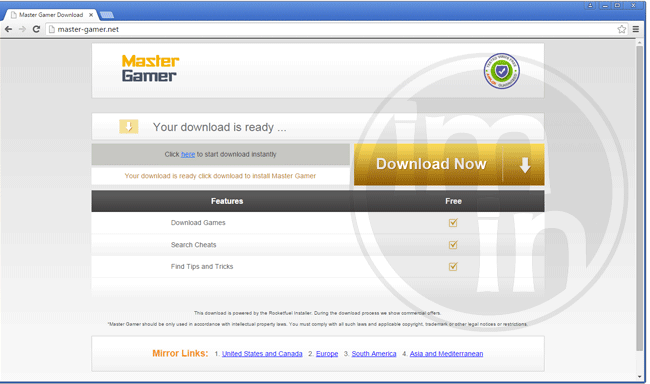The image size is (650, 384).
Task: Open the United States and Canada mirror link
Action: (x=262, y=354)
